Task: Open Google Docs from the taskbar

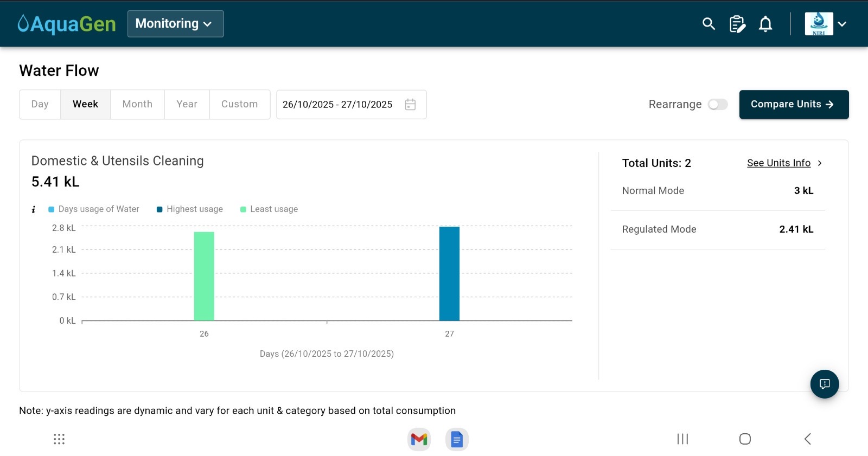Action: click(457, 439)
